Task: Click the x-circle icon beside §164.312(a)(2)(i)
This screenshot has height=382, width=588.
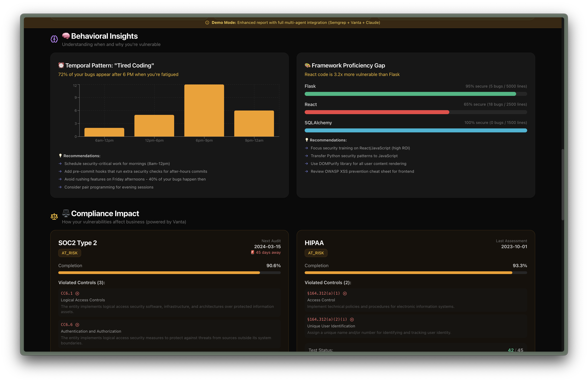Action: pyautogui.click(x=352, y=320)
